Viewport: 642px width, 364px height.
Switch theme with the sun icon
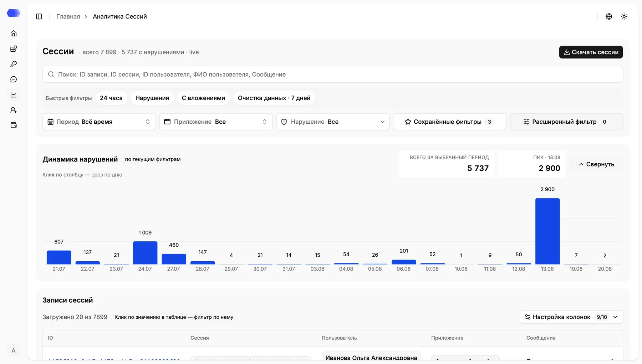click(x=624, y=16)
